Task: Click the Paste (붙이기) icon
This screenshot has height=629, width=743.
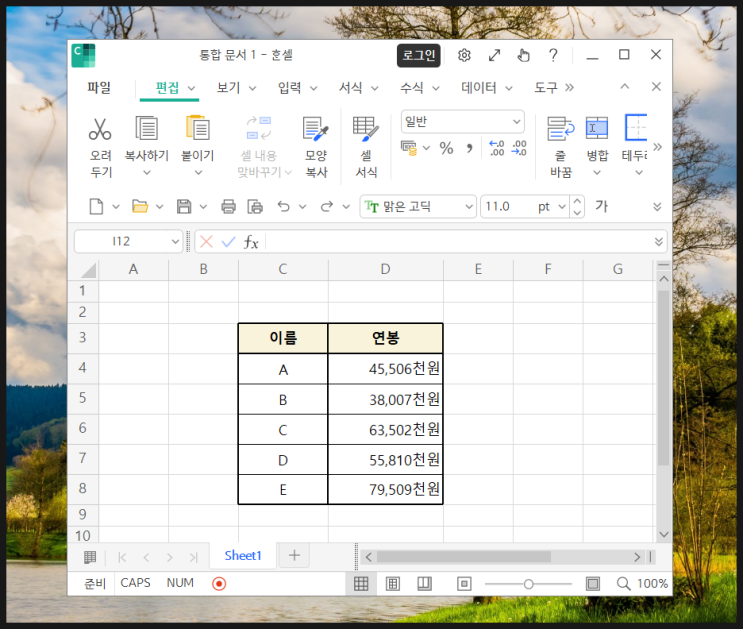Action: [198, 128]
